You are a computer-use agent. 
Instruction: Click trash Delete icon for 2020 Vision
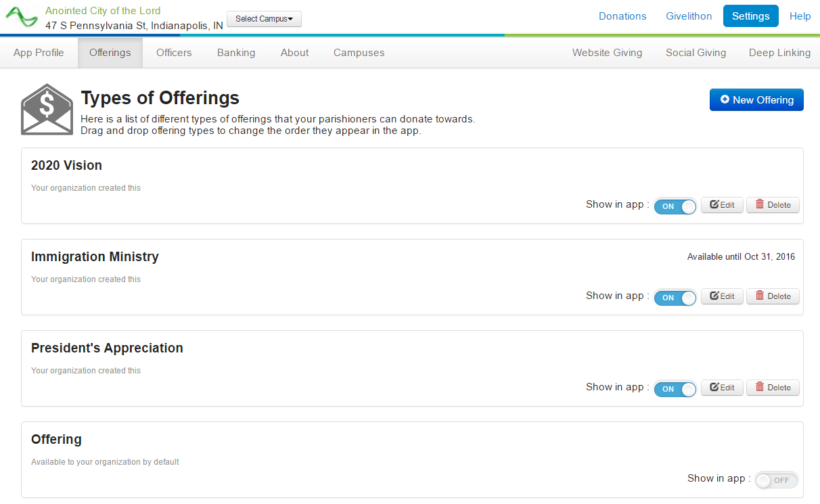click(760, 205)
